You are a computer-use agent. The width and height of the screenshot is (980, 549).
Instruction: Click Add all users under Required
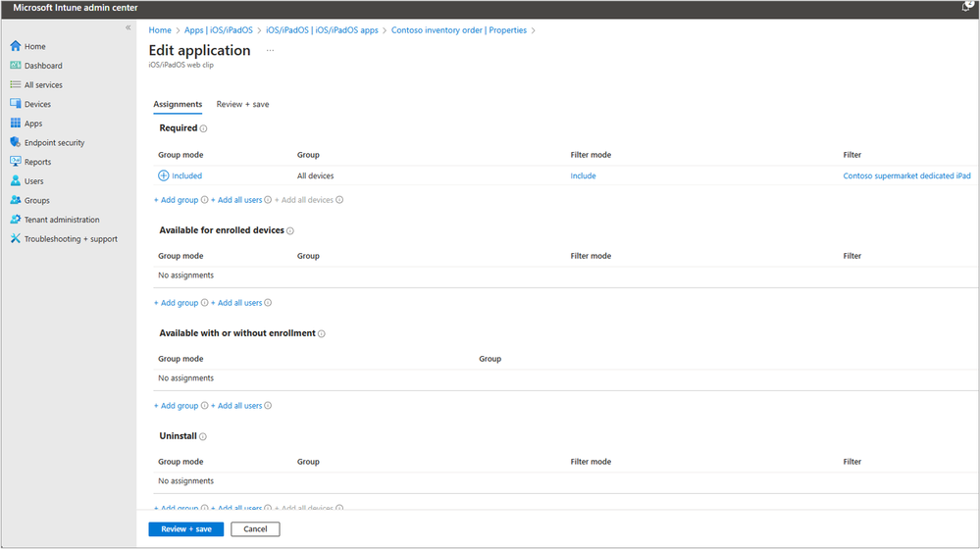[x=236, y=200]
